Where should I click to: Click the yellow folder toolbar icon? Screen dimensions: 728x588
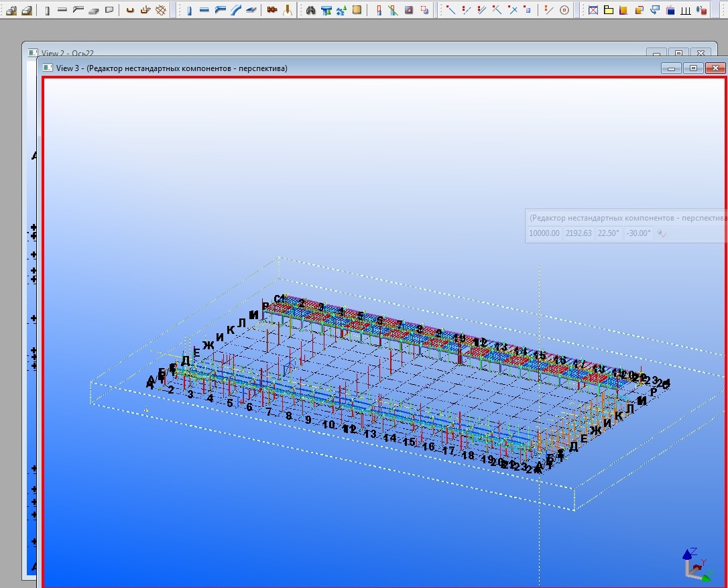608,10
